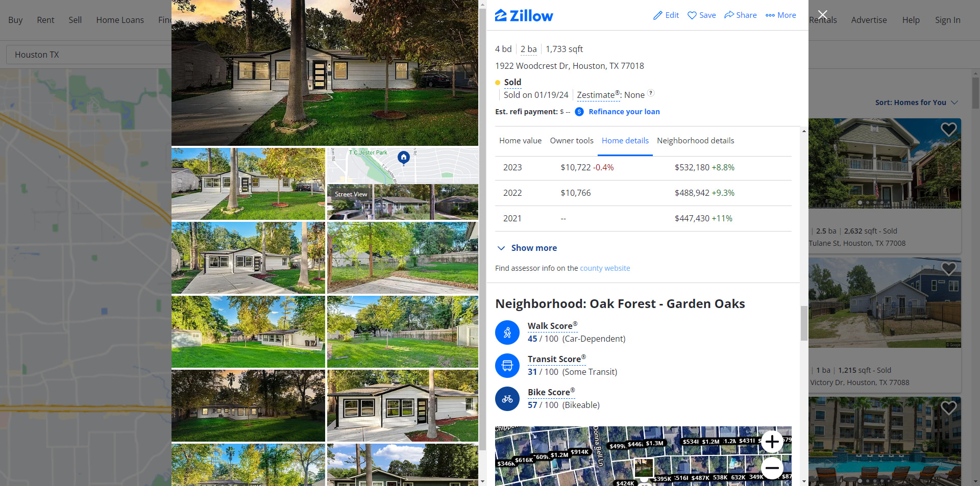Click the 2 ba bathroom count
The width and height of the screenshot is (980, 486).
528,49
